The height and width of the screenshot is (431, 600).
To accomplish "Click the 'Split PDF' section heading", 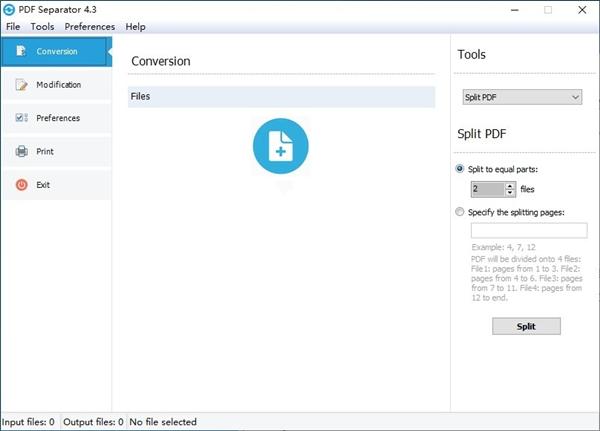I will click(482, 134).
